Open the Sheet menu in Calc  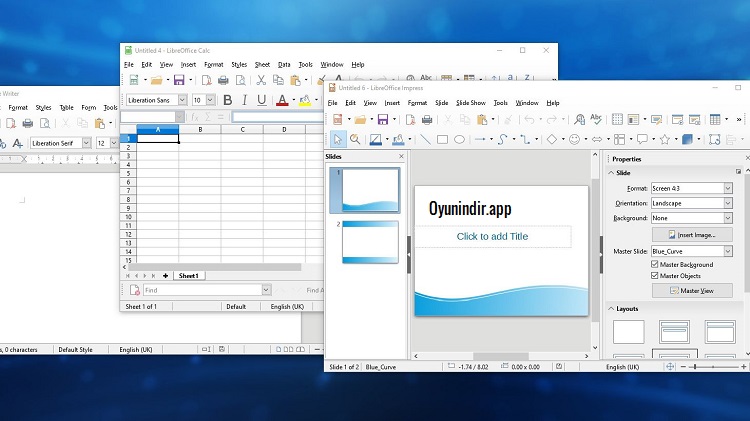point(262,65)
